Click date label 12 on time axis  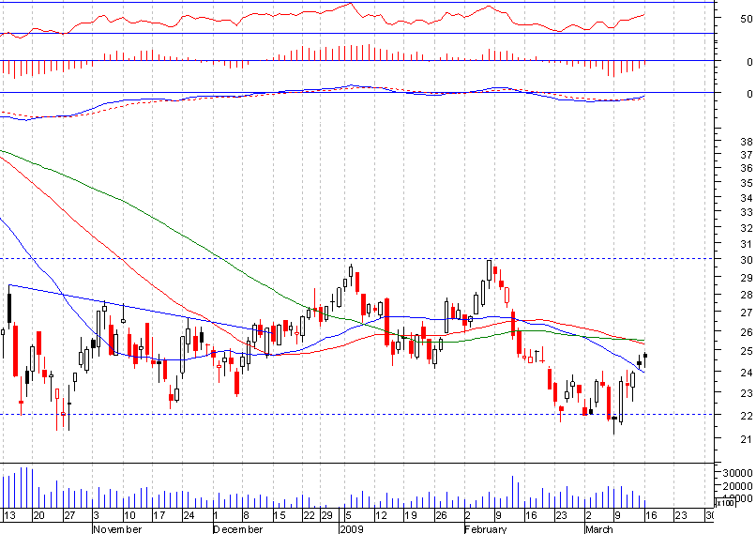(x=382, y=515)
